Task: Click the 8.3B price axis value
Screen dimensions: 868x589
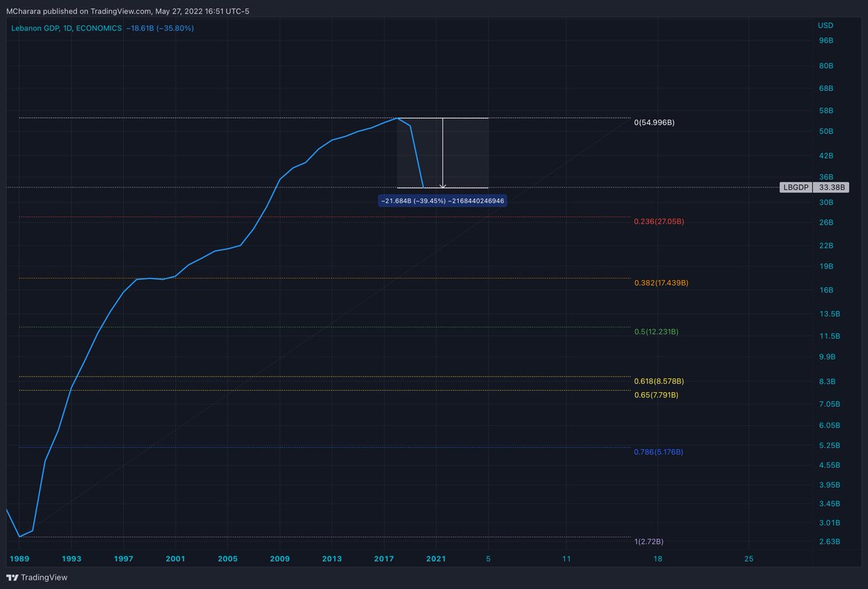Action: click(827, 381)
